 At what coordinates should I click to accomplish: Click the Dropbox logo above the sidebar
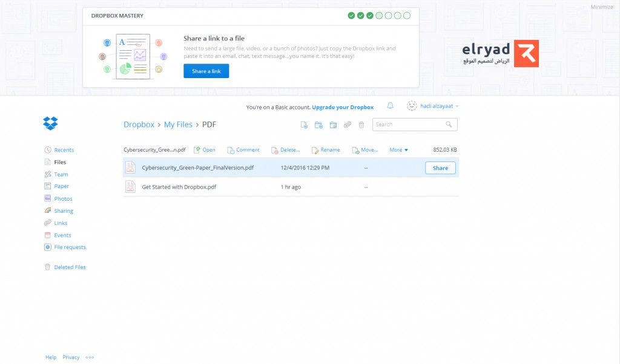50,123
